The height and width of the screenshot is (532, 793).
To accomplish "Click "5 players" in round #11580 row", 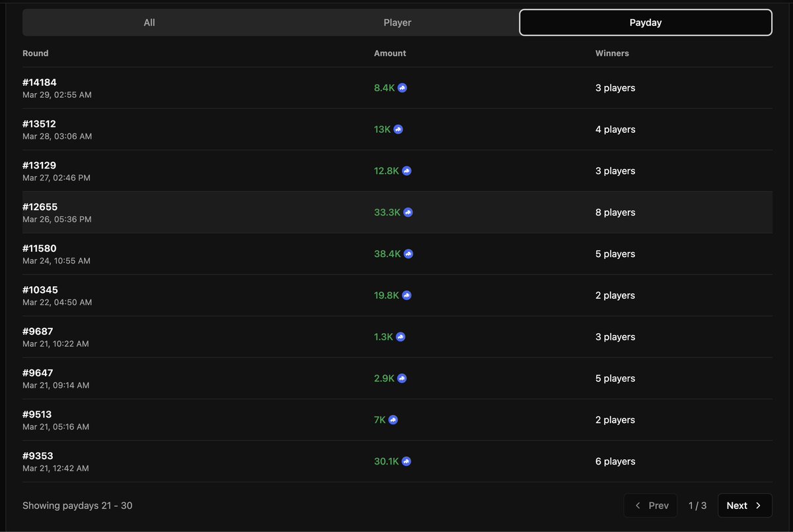I will [x=615, y=254].
